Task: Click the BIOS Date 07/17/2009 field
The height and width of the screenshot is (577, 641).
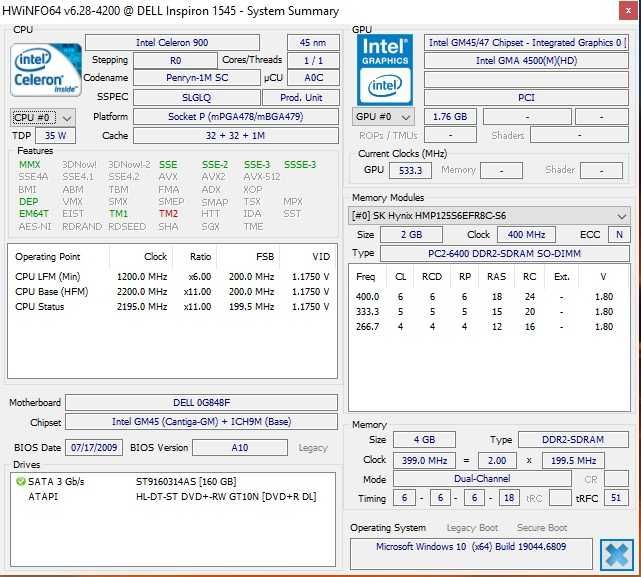Action: 94,448
